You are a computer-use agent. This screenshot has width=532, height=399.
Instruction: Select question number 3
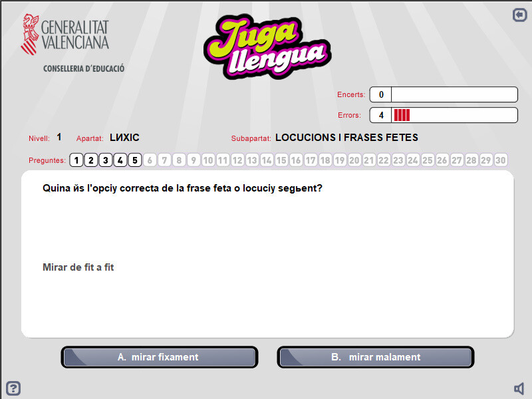(106, 160)
